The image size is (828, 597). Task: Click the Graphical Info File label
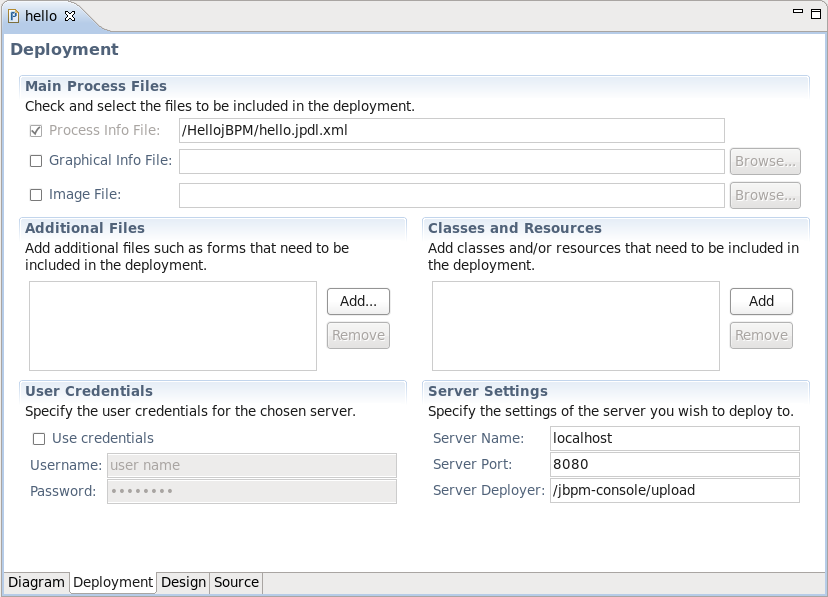click(x=110, y=160)
